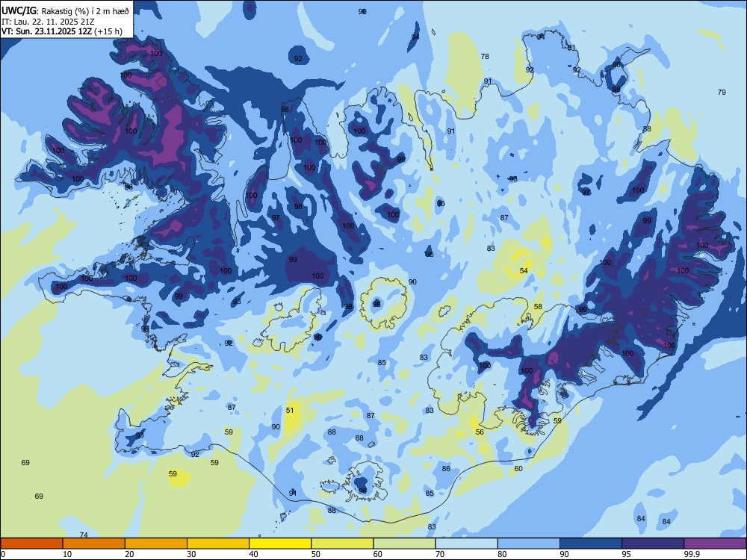This screenshot has width=747, height=560.
Task: Click the title text 'Rakastig (%) í 2 m hæð'
Action: [x=86, y=11]
